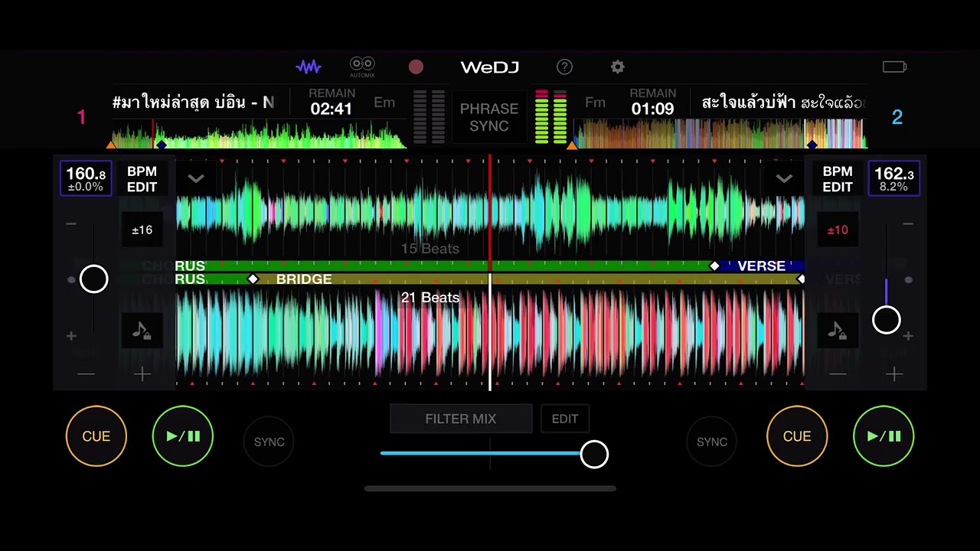Enable Phrase Sync
980x551 pixels.
tap(489, 117)
